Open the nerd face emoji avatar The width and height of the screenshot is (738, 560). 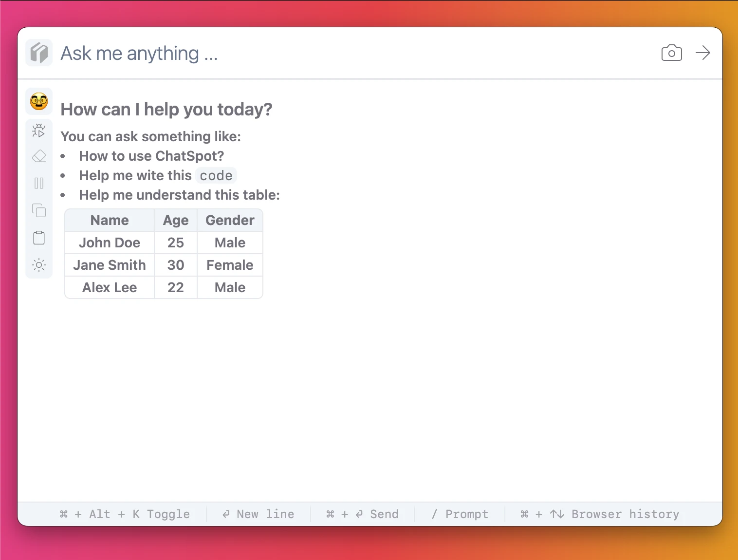point(39,102)
